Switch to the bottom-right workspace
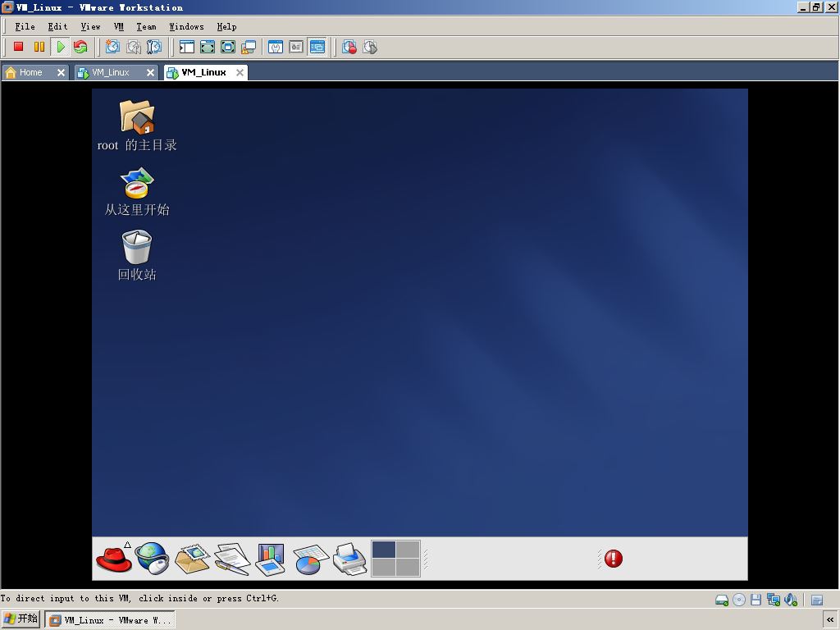 pos(408,568)
